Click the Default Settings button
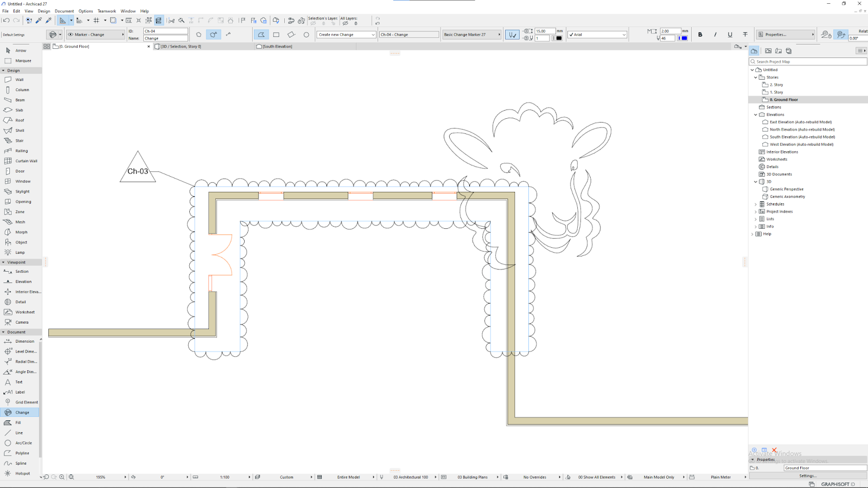The height and width of the screenshot is (488, 868). (x=14, y=35)
